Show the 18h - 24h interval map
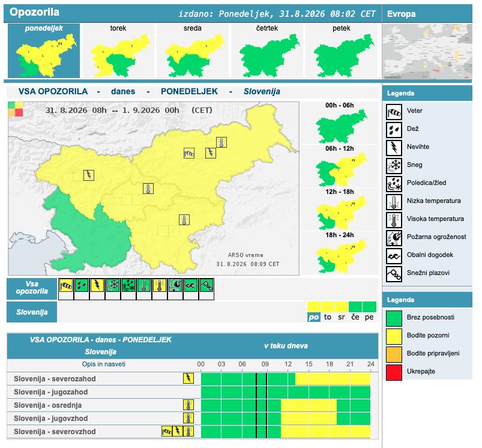Image resolution: width=482 pixels, height=448 pixels. coord(340,253)
